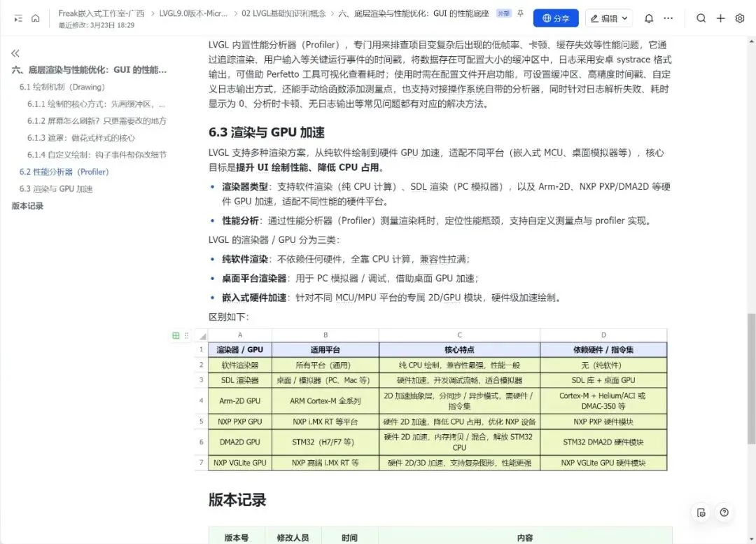Open search with magnifier icon
The image size is (756, 544).
pos(701,18)
